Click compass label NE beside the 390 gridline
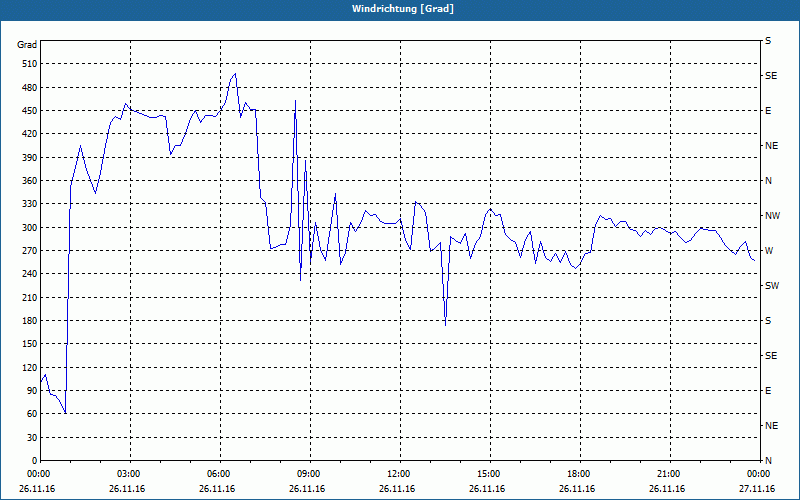 tap(771, 146)
